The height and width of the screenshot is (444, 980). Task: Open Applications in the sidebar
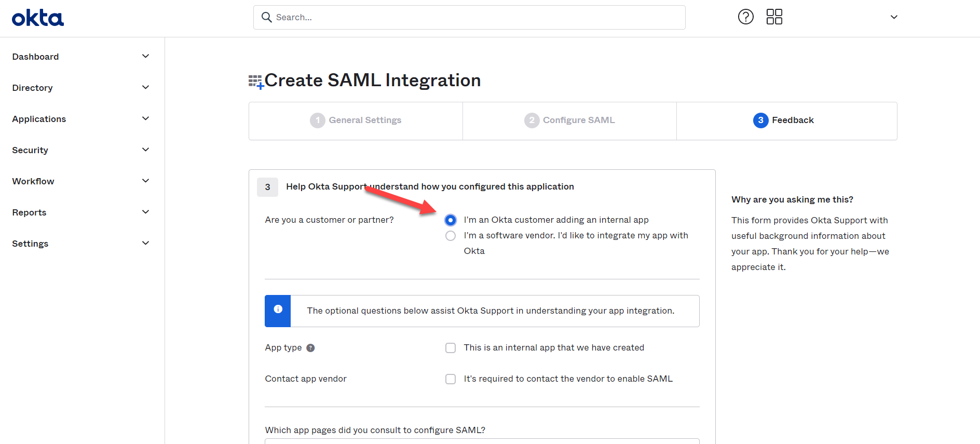[39, 119]
